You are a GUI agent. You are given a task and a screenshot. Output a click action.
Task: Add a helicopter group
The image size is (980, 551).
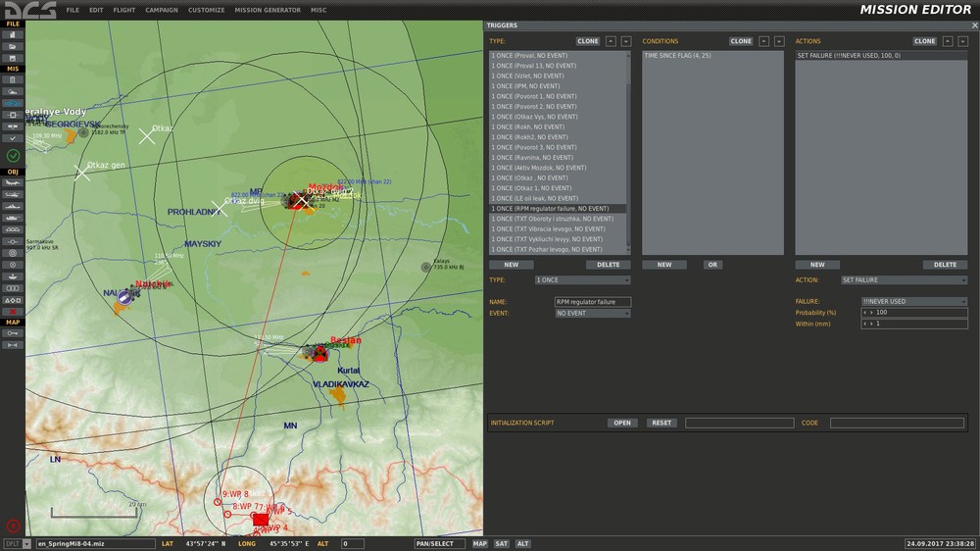[13, 194]
